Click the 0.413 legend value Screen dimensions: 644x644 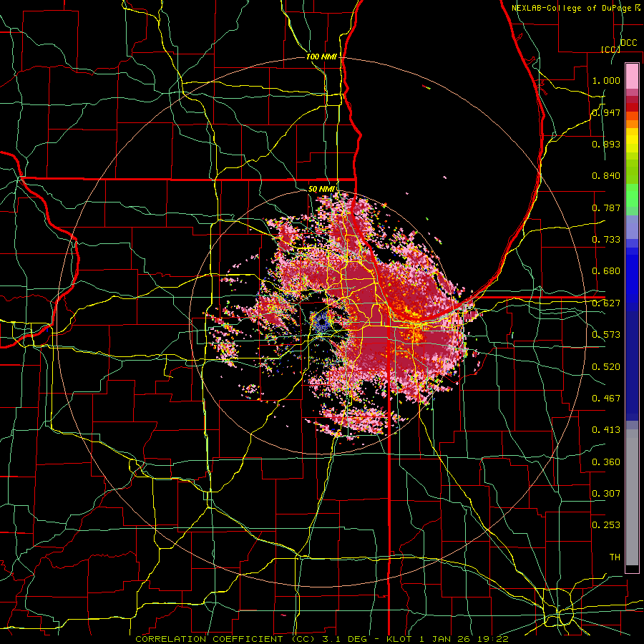606,430
